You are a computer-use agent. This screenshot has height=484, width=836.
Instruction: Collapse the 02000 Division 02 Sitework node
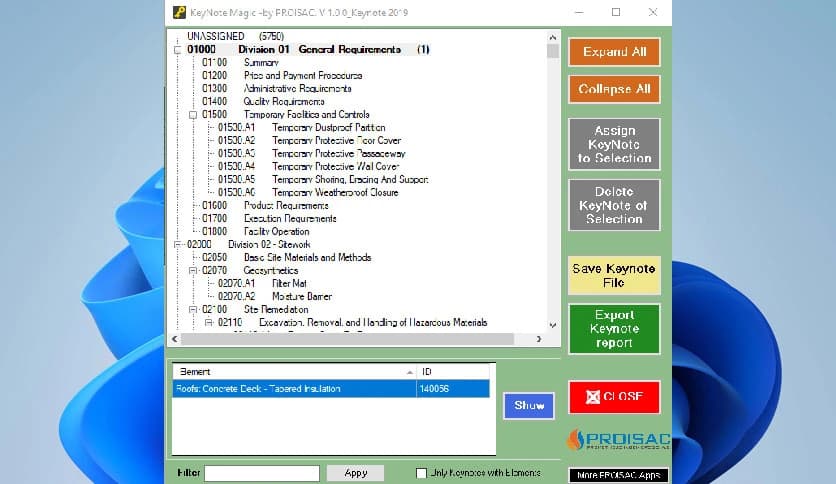[x=178, y=245]
